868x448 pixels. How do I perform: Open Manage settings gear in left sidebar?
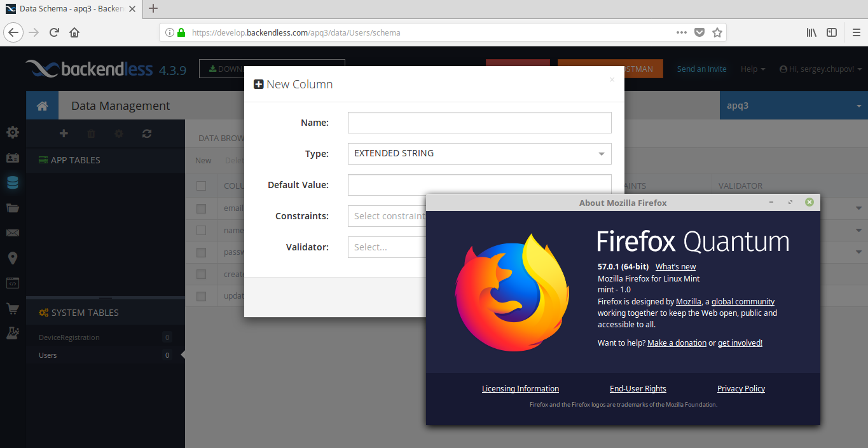(x=13, y=133)
